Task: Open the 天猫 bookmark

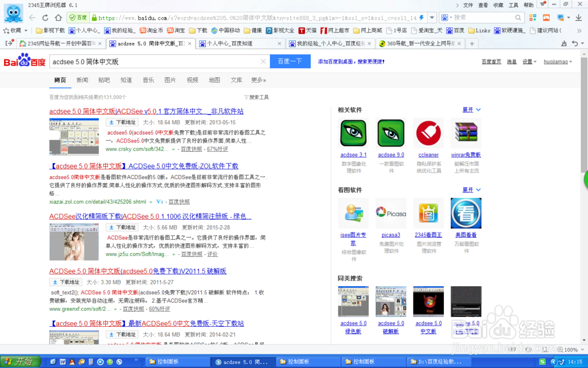Action: click(x=307, y=31)
